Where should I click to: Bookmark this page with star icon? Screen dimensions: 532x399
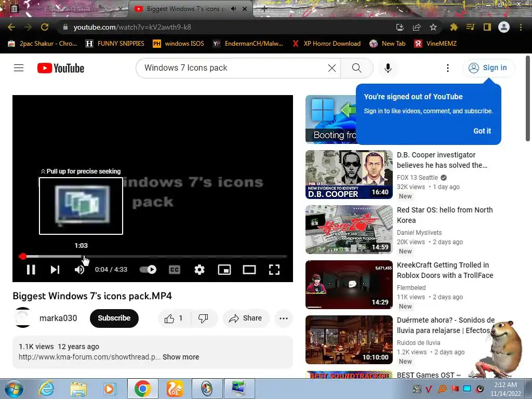(433, 27)
